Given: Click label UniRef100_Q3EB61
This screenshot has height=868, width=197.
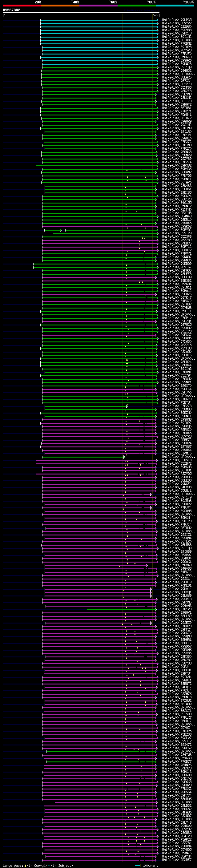Looking at the screenshot, I should click(x=177, y=189).
